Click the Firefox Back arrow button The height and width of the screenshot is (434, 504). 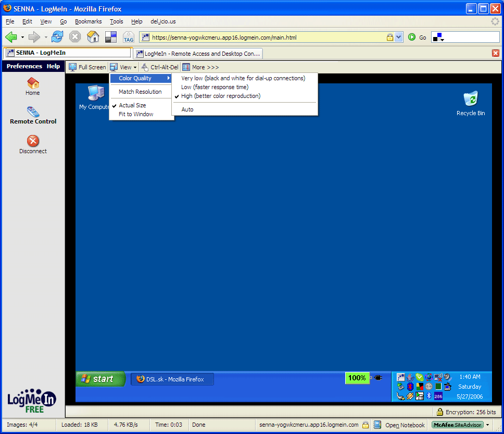tap(11, 38)
